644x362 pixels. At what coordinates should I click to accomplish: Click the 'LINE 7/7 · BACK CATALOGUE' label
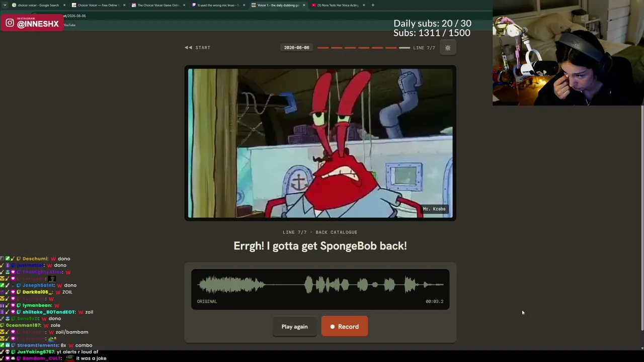pyautogui.click(x=320, y=232)
